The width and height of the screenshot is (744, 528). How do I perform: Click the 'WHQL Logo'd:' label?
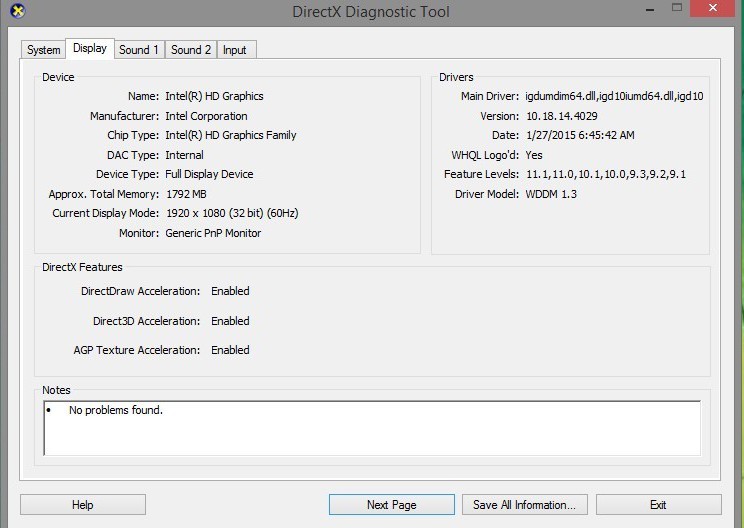point(485,155)
